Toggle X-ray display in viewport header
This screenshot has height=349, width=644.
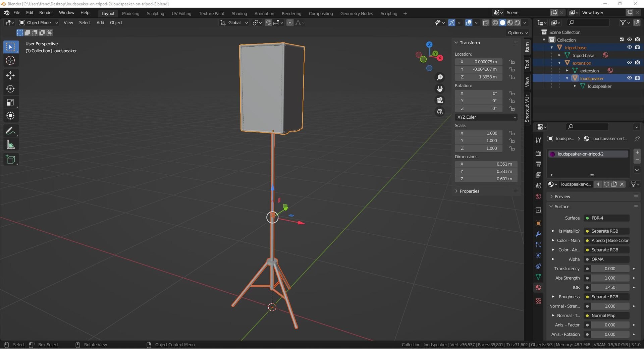486,23
